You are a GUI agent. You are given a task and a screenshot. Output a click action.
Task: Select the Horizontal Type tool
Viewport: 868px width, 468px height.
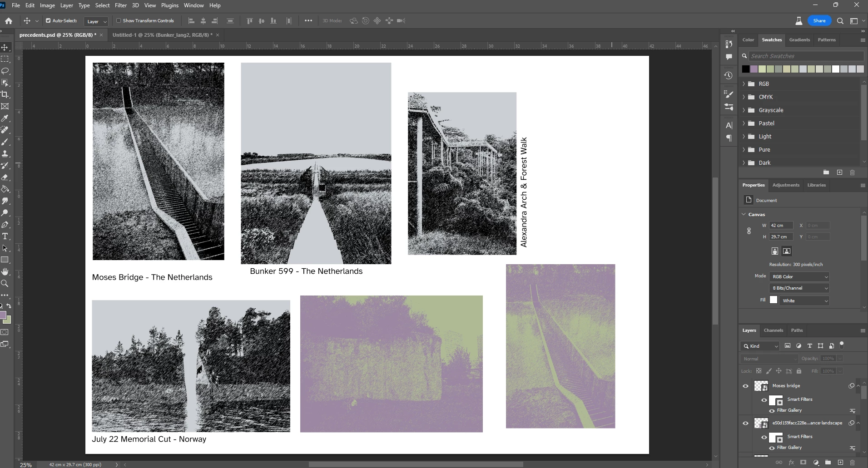tap(5, 236)
